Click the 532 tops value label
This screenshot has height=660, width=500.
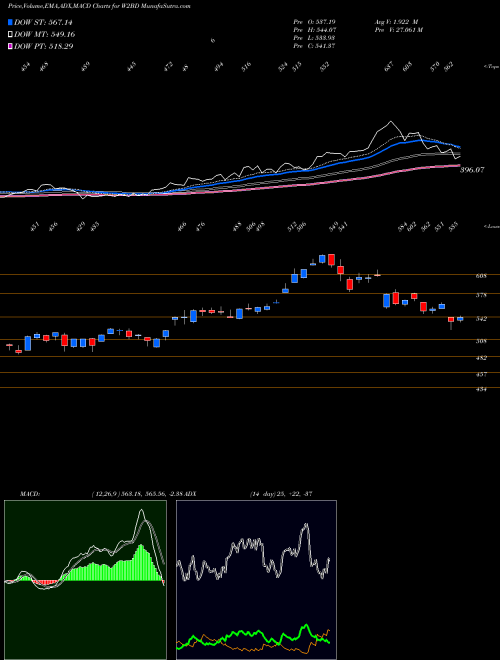click(324, 66)
